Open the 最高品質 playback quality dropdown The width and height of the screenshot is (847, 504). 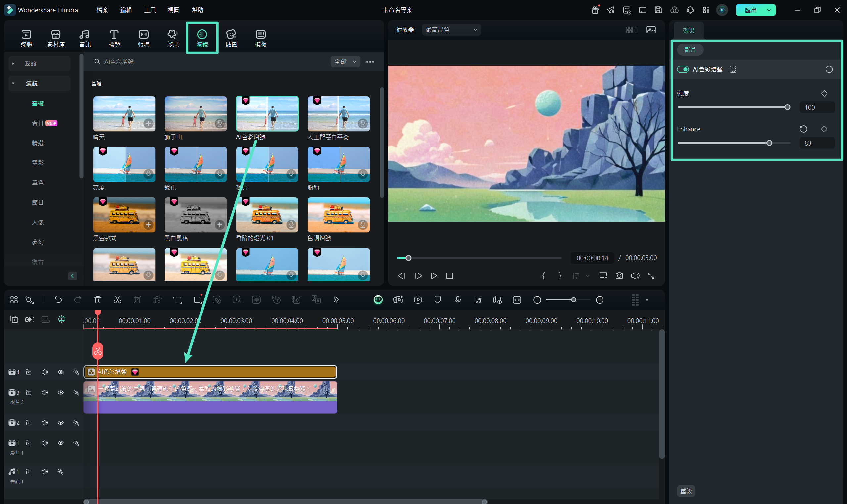451,30
